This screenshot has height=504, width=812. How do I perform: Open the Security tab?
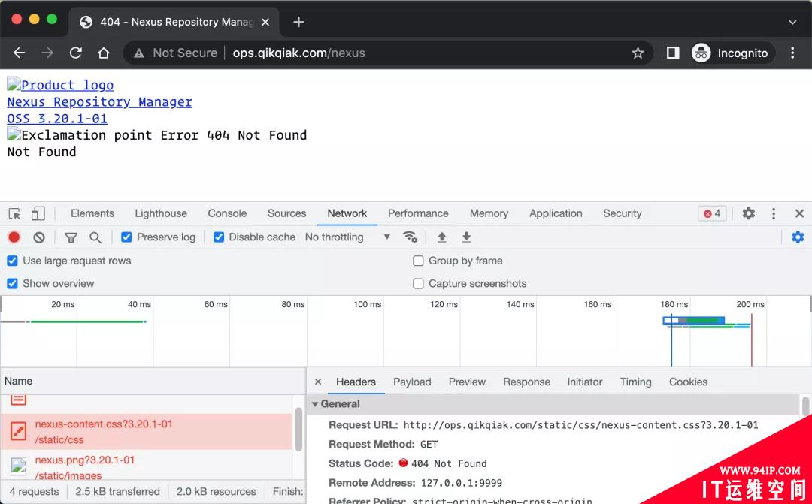click(622, 213)
